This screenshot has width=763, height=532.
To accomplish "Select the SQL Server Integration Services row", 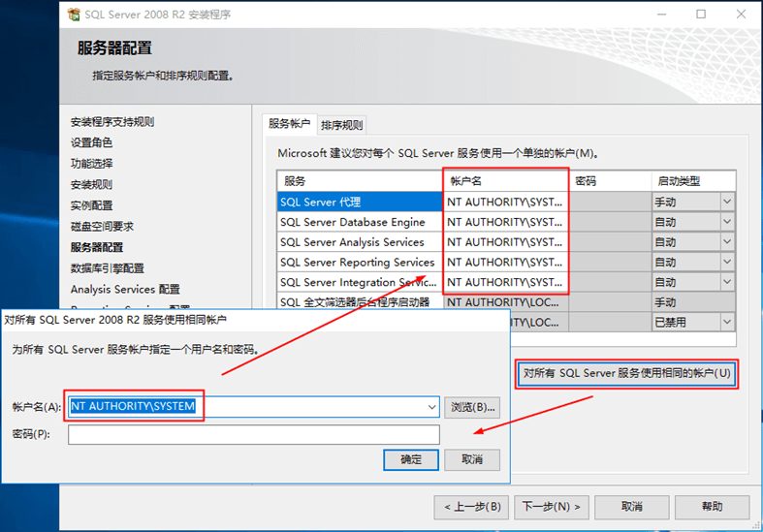I will coord(360,282).
